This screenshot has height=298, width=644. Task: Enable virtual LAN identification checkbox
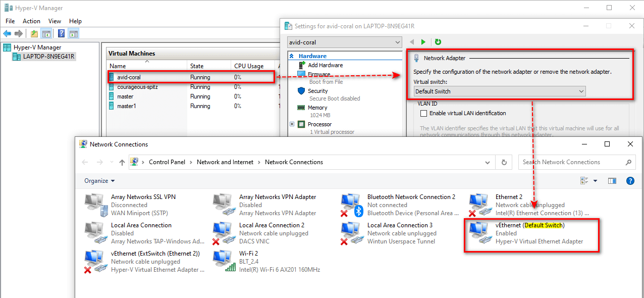423,113
